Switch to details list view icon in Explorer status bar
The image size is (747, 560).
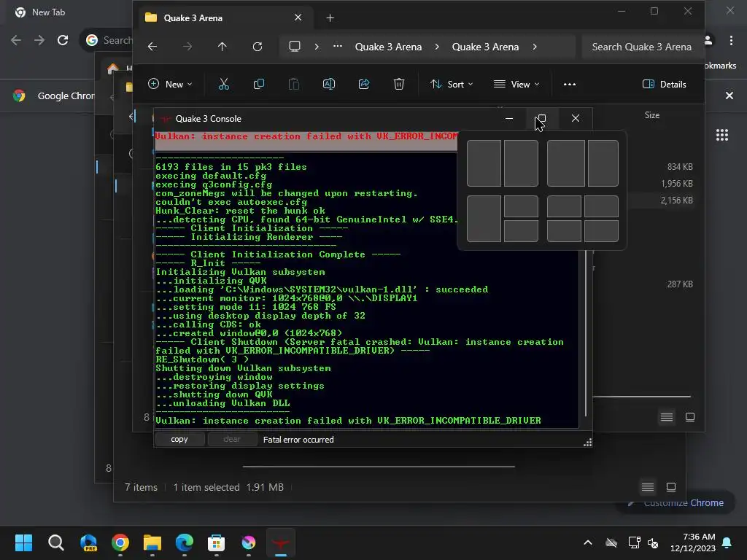pos(667,418)
